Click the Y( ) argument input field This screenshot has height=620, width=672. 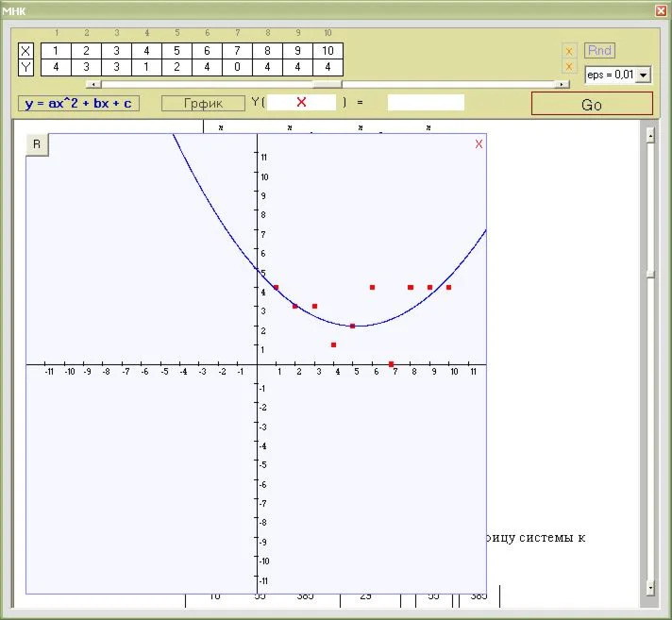301,102
